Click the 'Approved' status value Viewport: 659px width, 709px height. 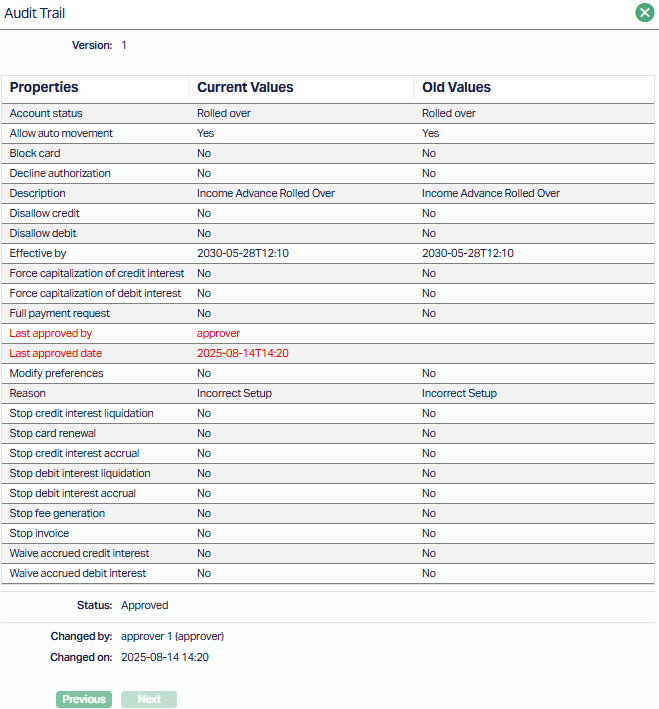(144, 605)
